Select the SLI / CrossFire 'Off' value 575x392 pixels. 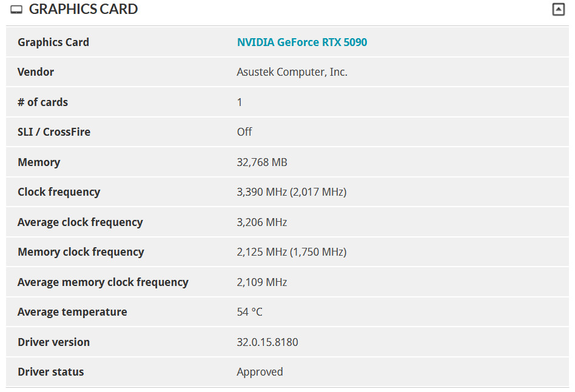[x=244, y=132]
